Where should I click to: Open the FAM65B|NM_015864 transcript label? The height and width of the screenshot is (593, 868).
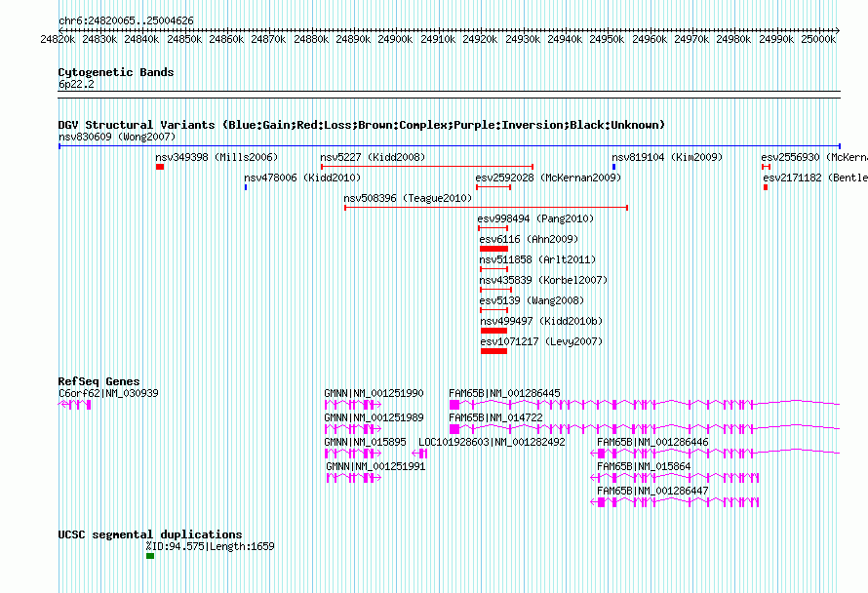click(644, 466)
